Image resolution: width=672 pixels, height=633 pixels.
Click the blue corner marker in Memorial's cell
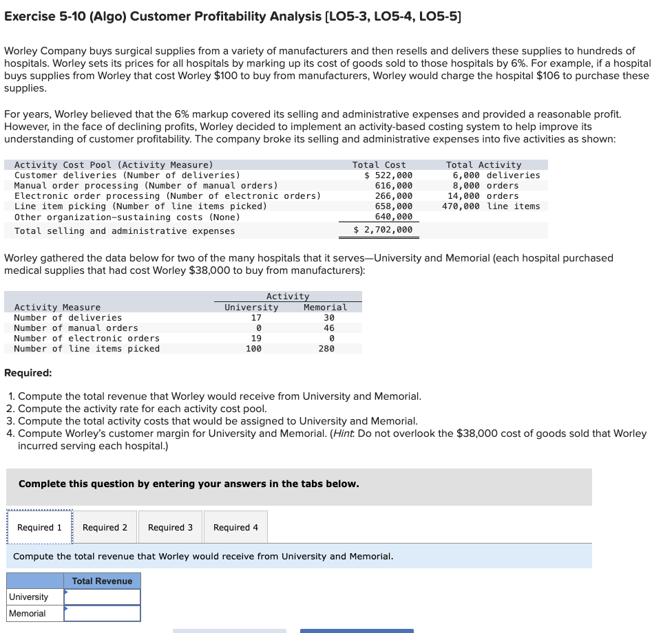pos(65,607)
